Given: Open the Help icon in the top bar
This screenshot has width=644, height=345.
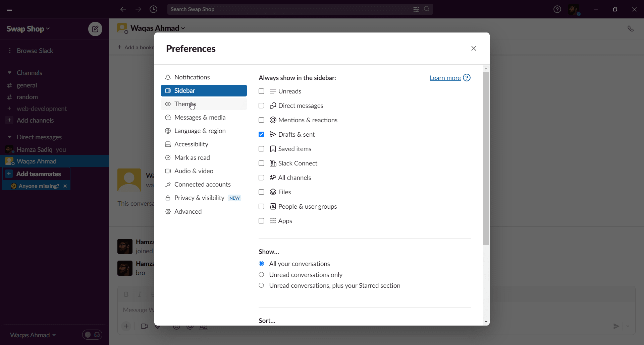Looking at the screenshot, I should pyautogui.click(x=557, y=9).
